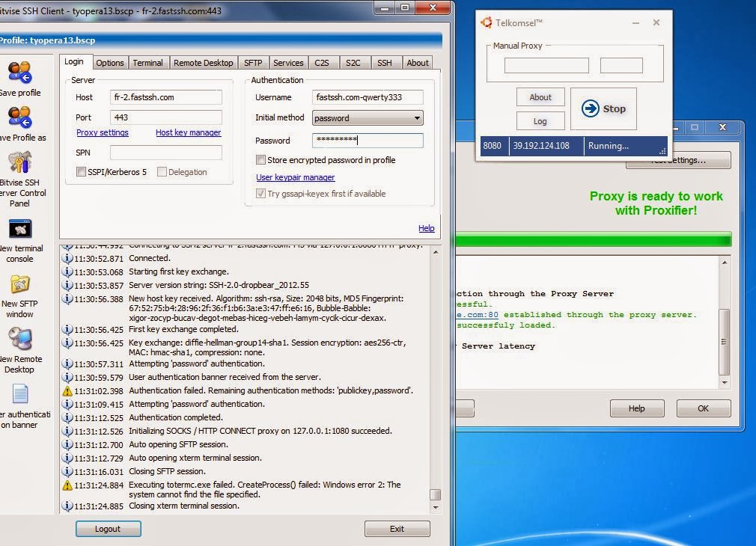Open the Proxy settings link
This screenshot has height=546, width=756.
(x=103, y=132)
